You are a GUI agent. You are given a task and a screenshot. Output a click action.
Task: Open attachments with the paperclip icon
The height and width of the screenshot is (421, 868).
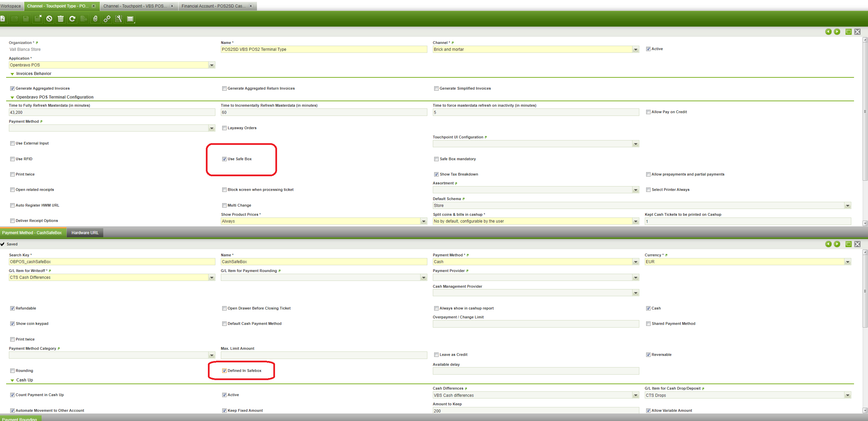[x=95, y=19]
